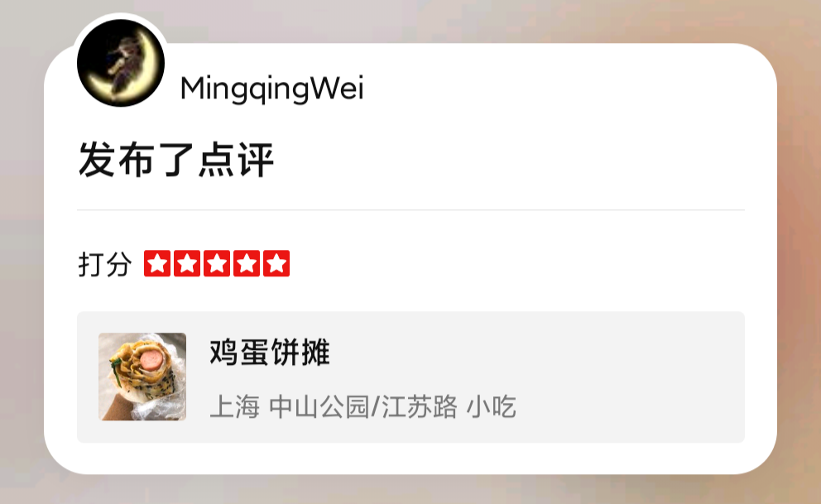Screen dimensions: 821x504
Task: Select the 江苏路 area text
Action: pos(420,406)
